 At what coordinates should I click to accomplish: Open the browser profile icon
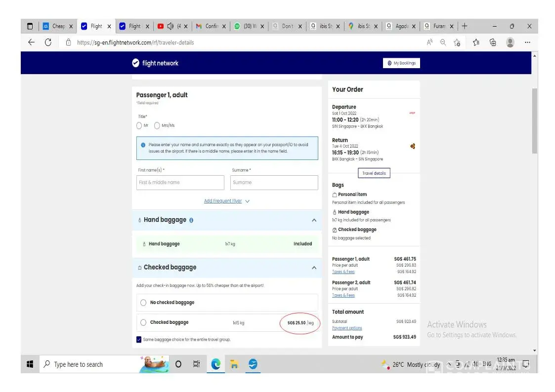[510, 42]
